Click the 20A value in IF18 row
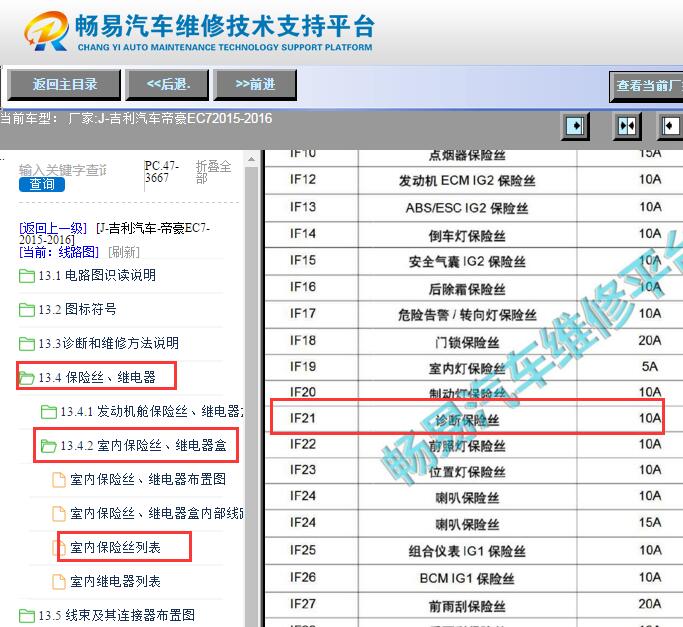Image resolution: width=683 pixels, height=627 pixels. (x=649, y=340)
